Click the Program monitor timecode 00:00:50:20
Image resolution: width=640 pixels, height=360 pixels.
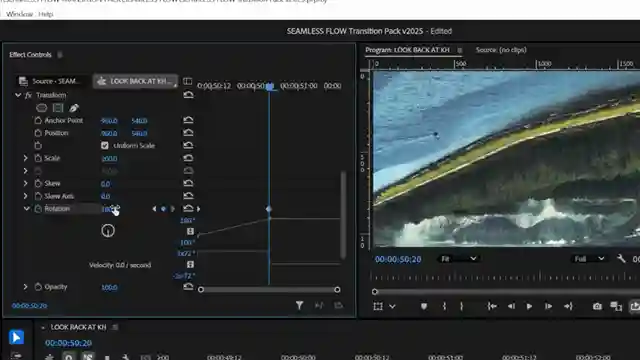pyautogui.click(x=398, y=259)
